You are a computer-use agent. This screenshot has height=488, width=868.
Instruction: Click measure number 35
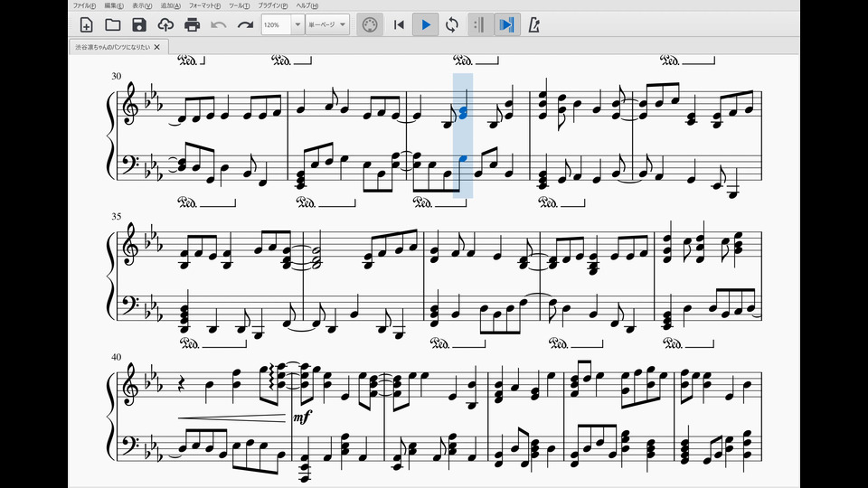click(117, 217)
